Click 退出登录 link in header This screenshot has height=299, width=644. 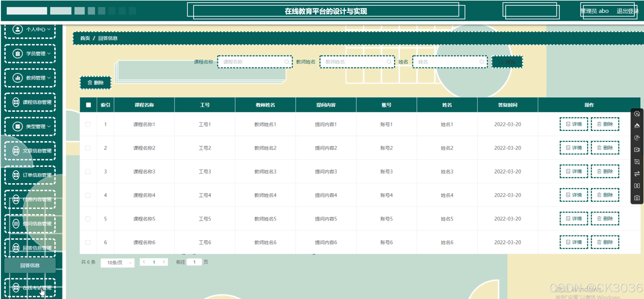(627, 11)
